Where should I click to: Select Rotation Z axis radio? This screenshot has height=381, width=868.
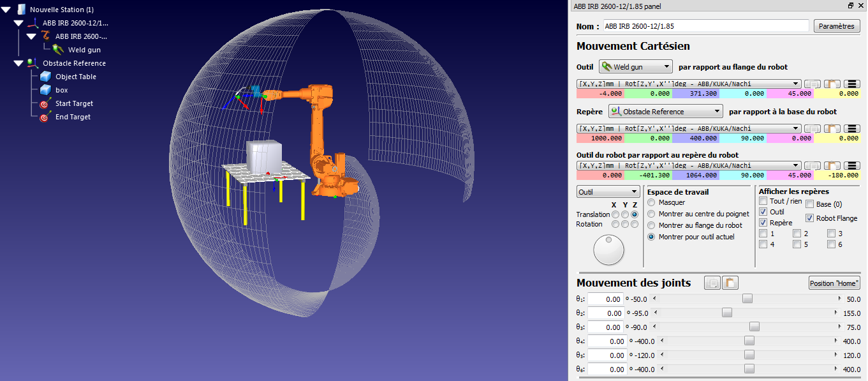tap(635, 224)
